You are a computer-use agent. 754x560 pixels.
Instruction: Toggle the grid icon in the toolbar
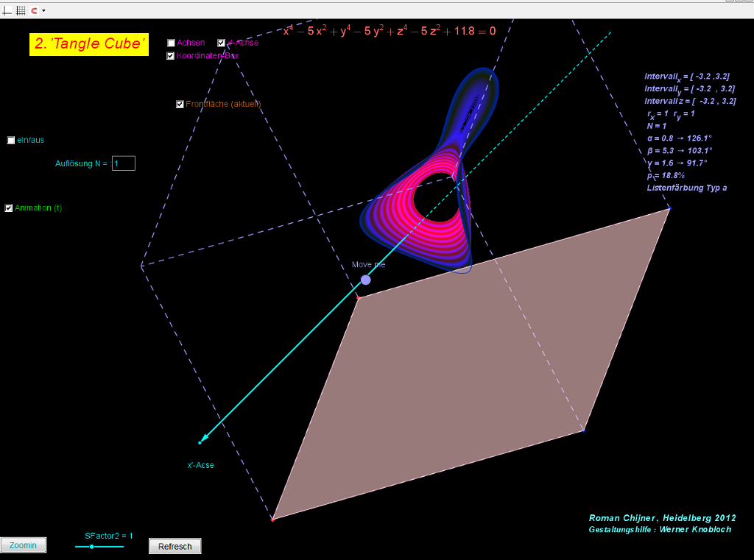click(x=21, y=11)
